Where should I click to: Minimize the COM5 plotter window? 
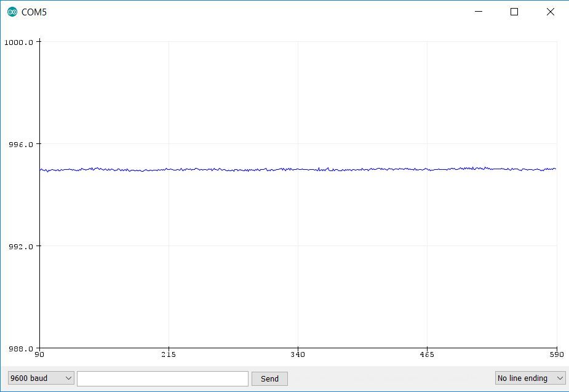coord(479,12)
